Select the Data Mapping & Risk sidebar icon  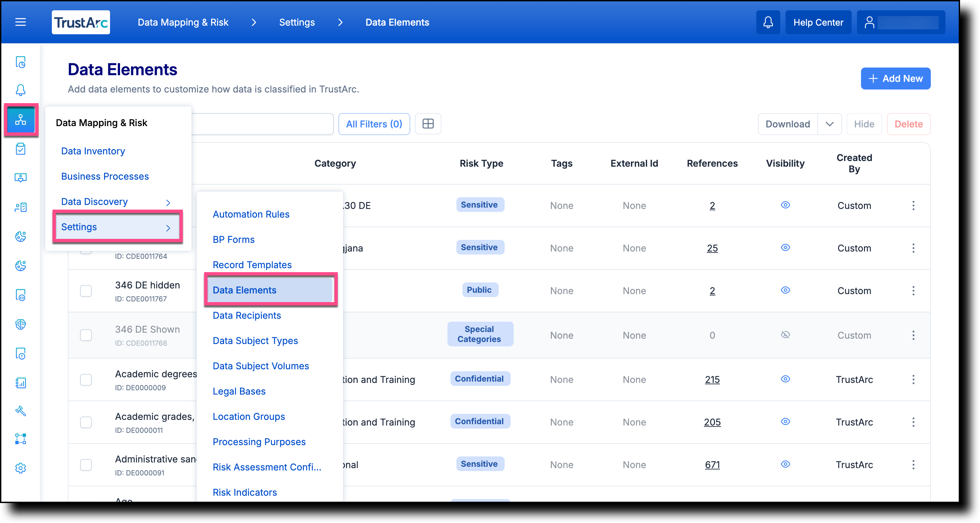tap(21, 119)
